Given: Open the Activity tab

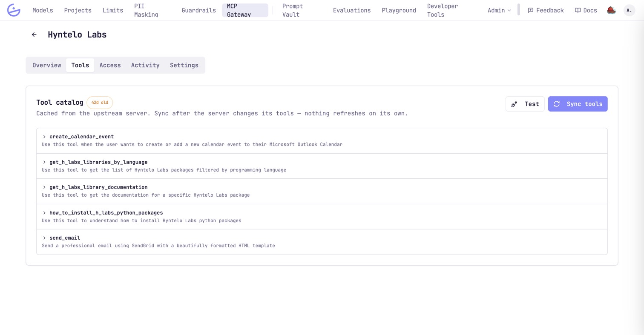Looking at the screenshot, I should pyautogui.click(x=145, y=65).
